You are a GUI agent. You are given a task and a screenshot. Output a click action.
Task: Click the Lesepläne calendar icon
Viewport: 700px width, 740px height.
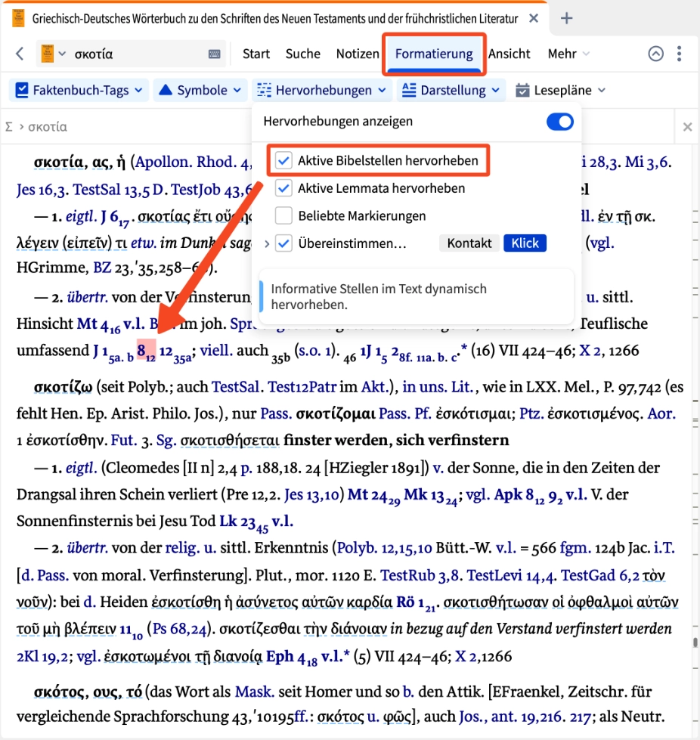coord(522,90)
